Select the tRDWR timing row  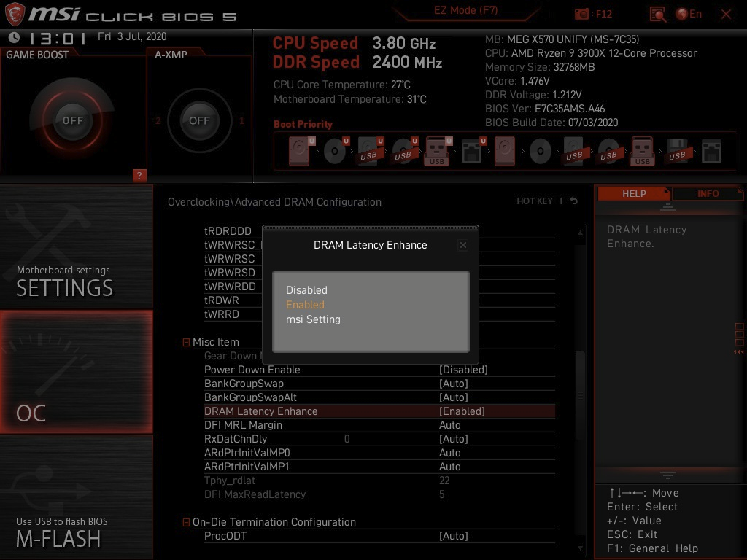tap(222, 300)
